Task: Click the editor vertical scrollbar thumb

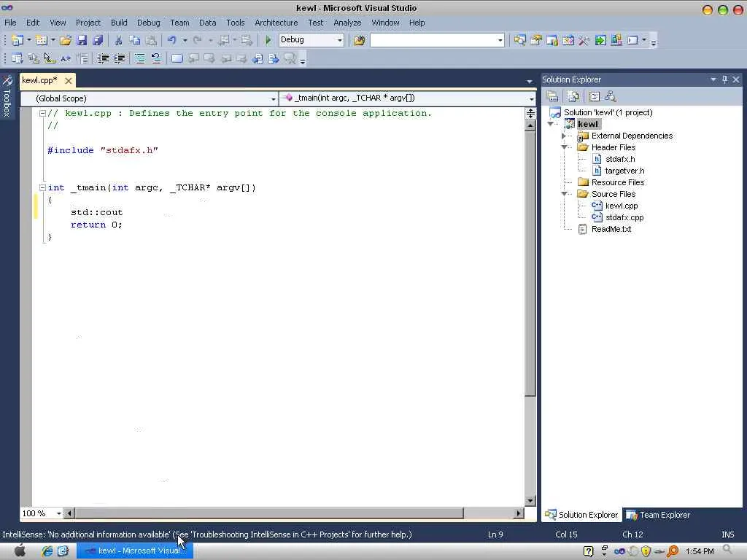Action: 530,263
